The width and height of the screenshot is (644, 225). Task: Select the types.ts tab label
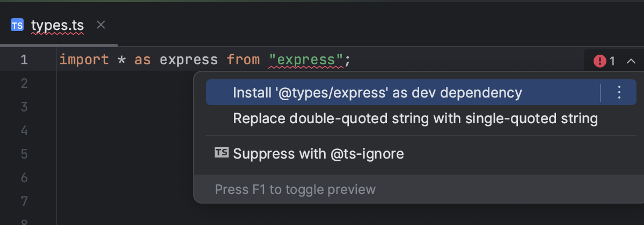[57, 25]
